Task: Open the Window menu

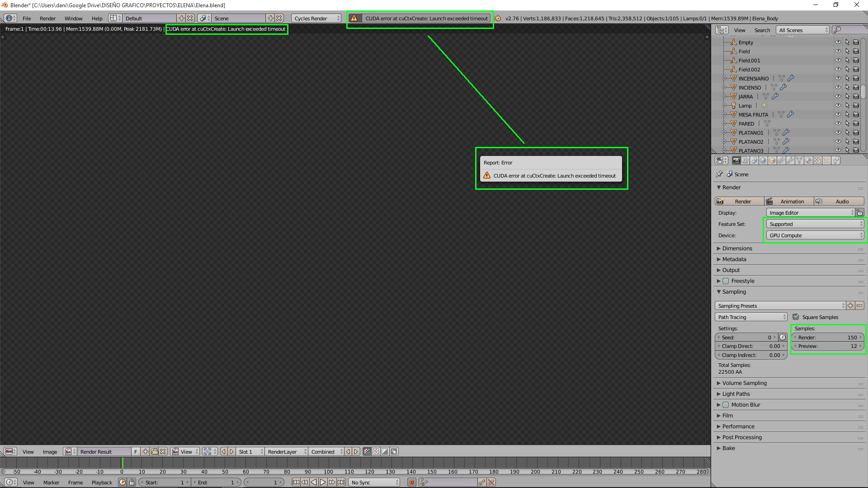Action: click(73, 19)
